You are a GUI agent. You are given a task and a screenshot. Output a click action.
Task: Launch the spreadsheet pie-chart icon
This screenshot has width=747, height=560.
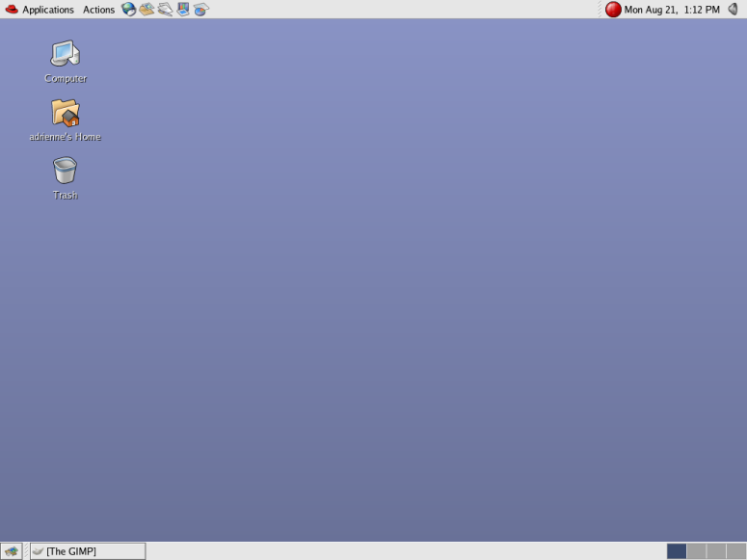tap(200, 10)
